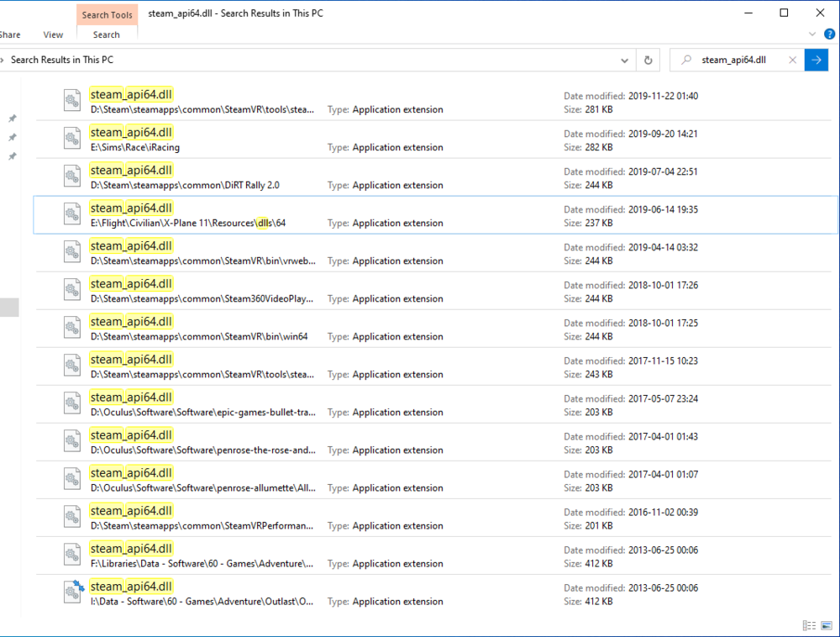This screenshot has height=637, width=840.
Task: Open the address bar history dropdown
Action: [624, 61]
